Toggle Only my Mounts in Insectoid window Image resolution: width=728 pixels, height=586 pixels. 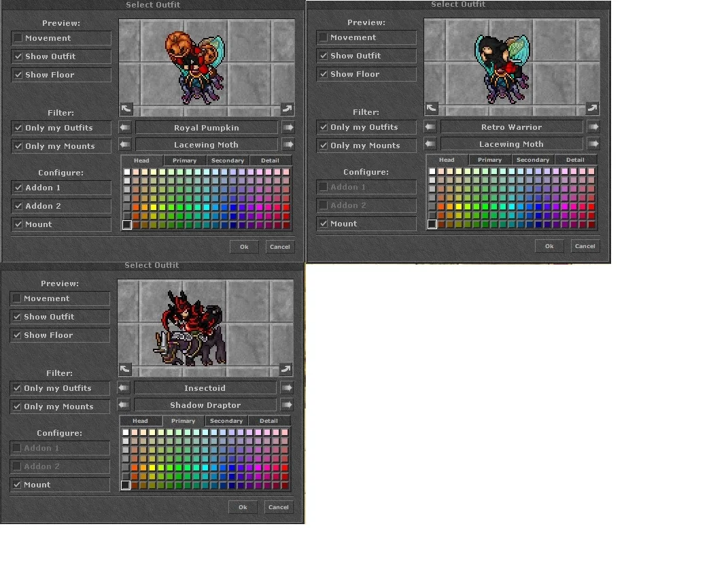click(59, 407)
